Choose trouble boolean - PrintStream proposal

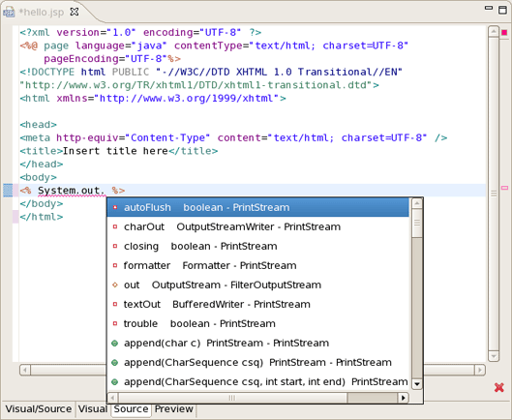(x=258, y=323)
